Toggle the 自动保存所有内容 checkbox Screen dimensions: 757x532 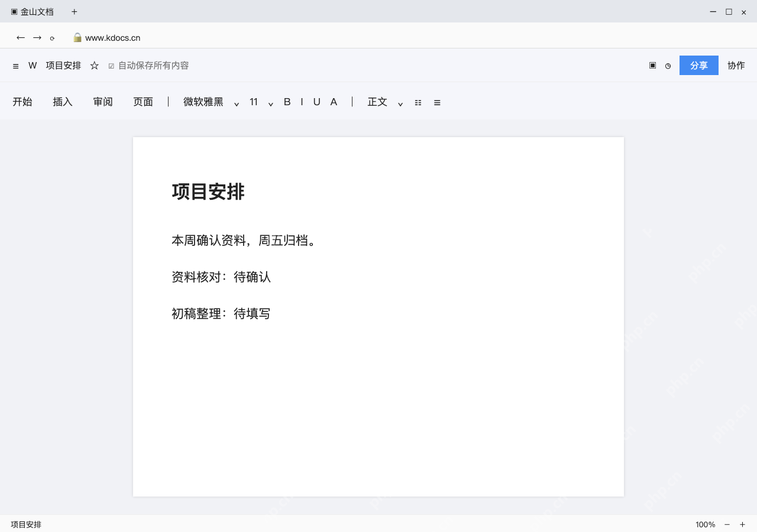pos(111,66)
